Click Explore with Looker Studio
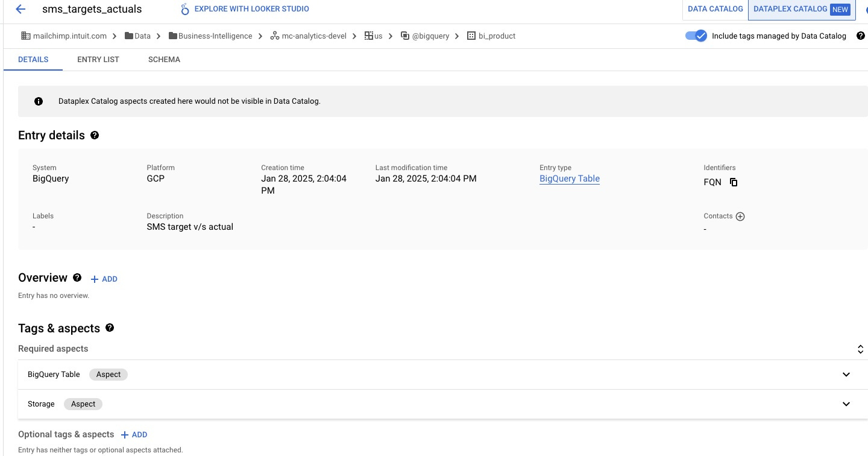Viewport: 868px width, 456px height. point(245,9)
